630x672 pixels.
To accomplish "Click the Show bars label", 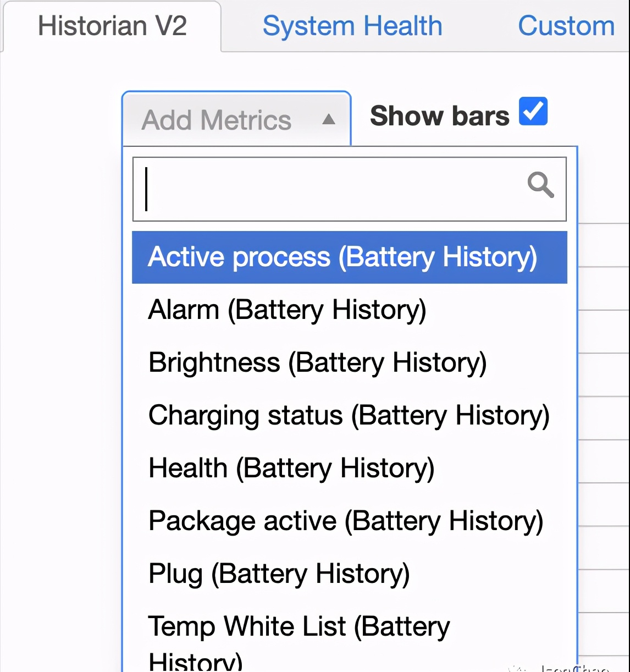I will [x=439, y=116].
